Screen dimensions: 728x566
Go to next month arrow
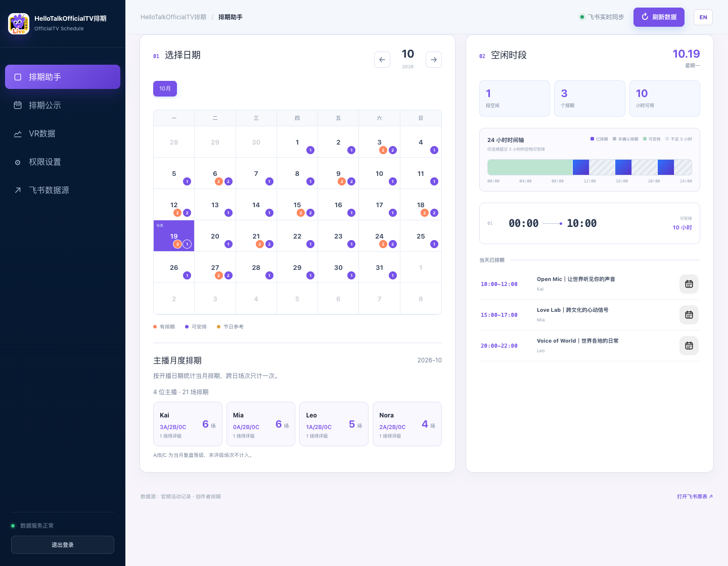click(x=434, y=60)
